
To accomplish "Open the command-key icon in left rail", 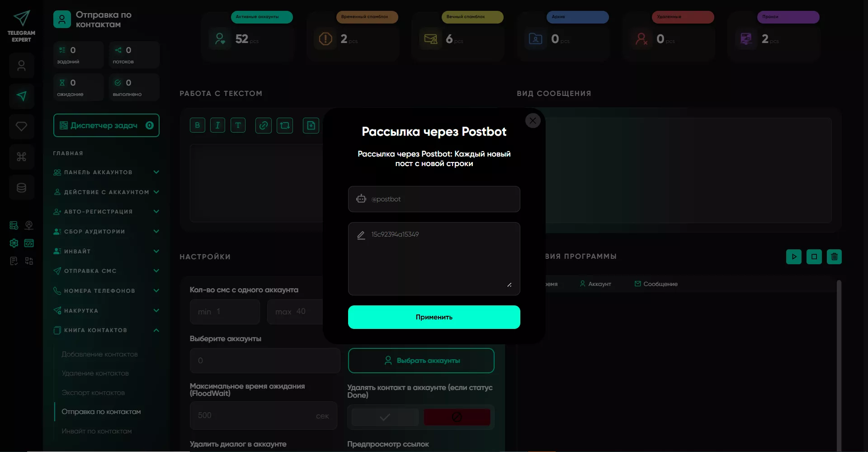I will tap(22, 157).
